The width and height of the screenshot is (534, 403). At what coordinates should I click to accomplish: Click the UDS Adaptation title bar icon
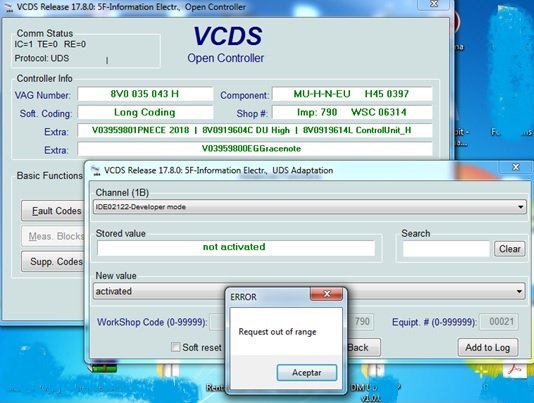pyautogui.click(x=96, y=171)
